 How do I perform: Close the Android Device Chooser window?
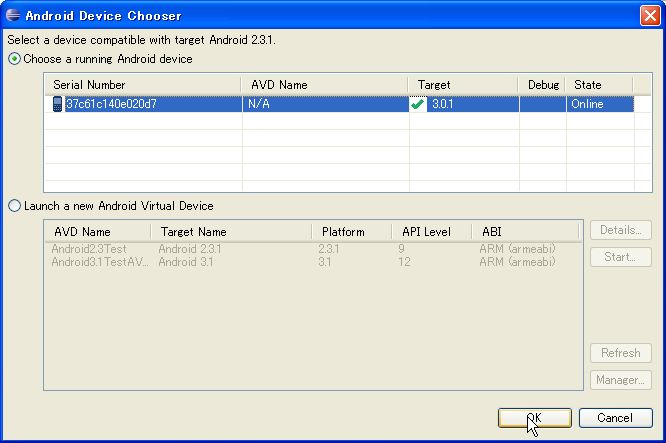(x=650, y=16)
